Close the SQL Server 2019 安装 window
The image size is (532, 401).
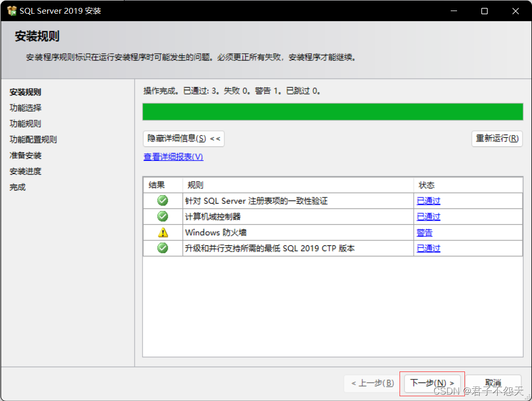pos(515,11)
